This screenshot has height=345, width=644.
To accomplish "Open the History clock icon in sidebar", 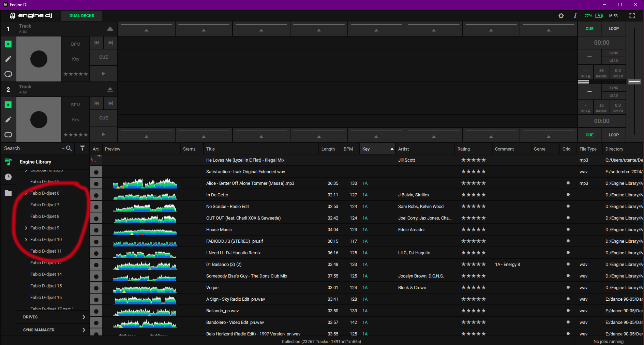I will coord(8,177).
